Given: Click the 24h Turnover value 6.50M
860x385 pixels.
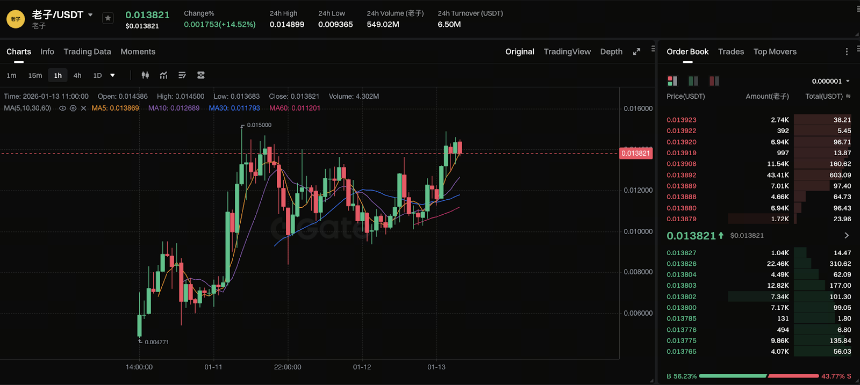Looking at the screenshot, I should 449,25.
